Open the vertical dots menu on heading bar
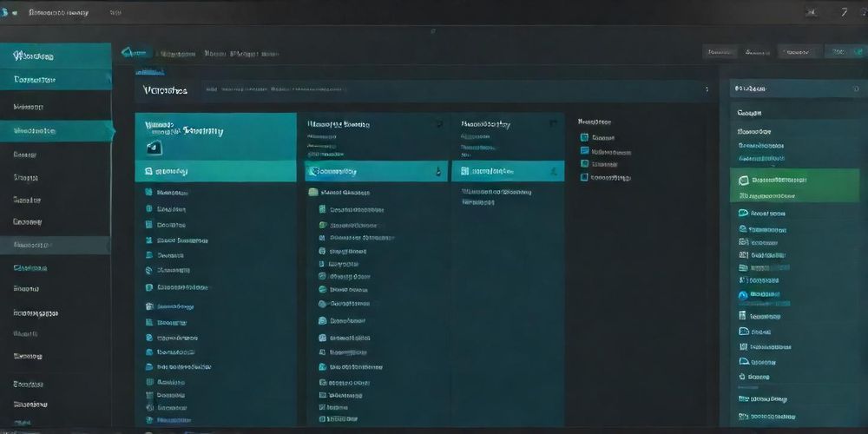This screenshot has width=868, height=434. point(707,89)
